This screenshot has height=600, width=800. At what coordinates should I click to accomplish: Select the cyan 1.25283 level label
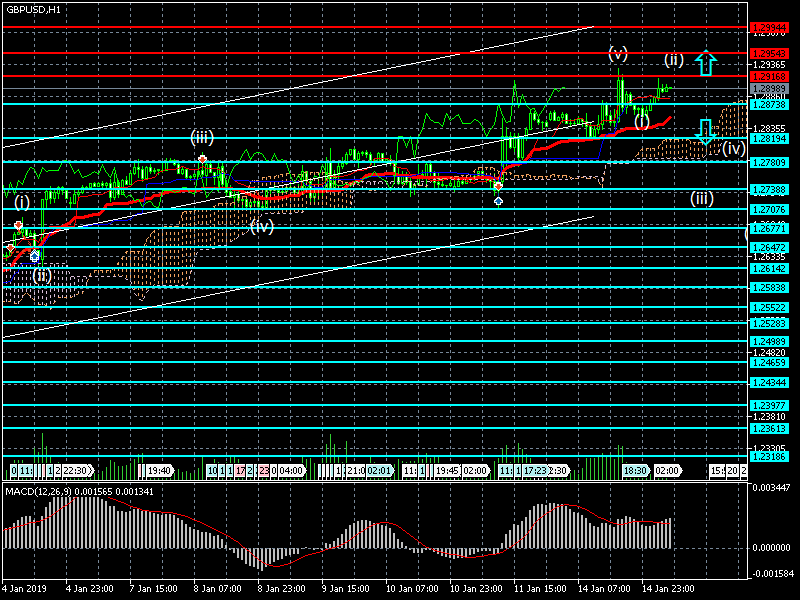pyautogui.click(x=769, y=323)
